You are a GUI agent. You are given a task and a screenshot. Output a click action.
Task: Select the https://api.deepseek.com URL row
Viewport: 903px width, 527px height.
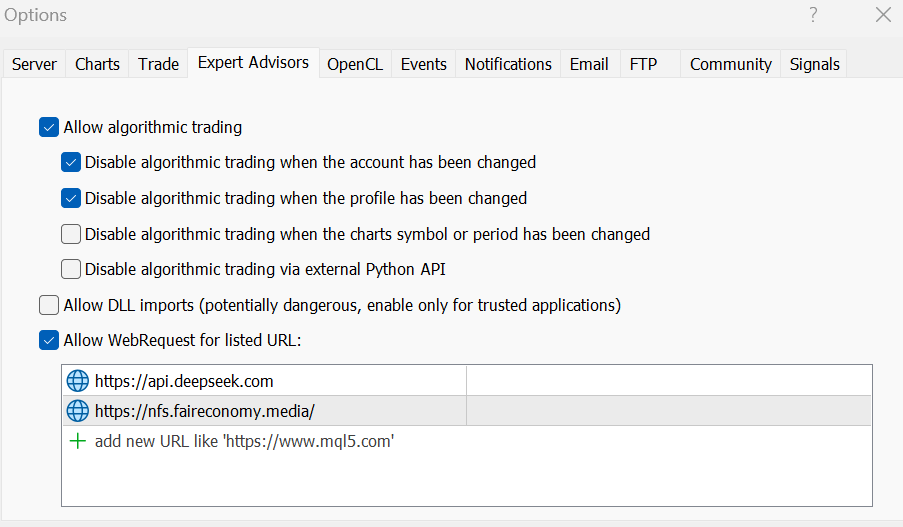pos(184,381)
